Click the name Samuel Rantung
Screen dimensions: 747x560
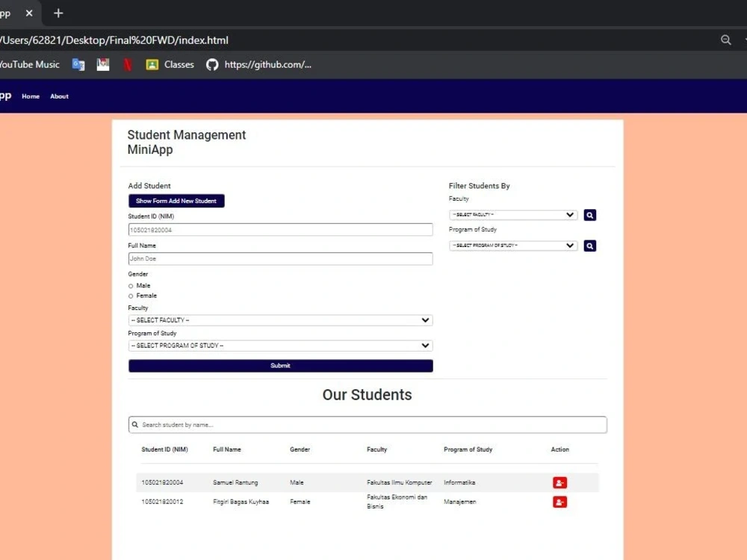click(235, 483)
